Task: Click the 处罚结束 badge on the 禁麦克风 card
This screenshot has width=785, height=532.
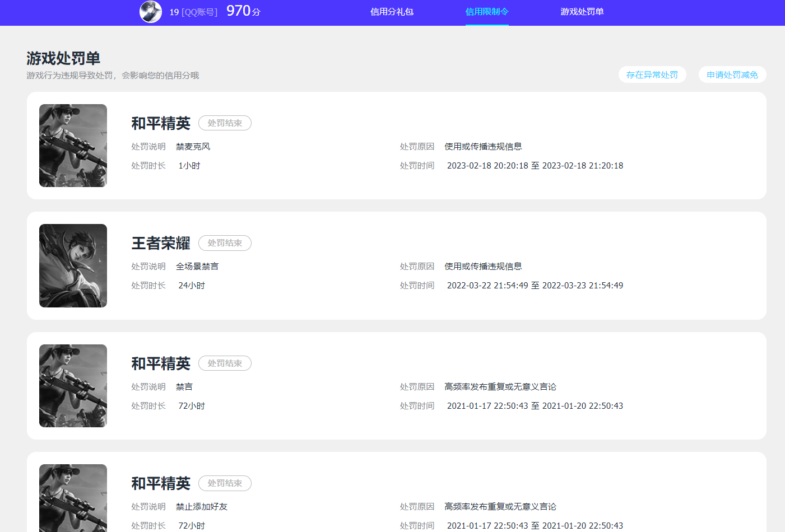Action: (x=225, y=123)
